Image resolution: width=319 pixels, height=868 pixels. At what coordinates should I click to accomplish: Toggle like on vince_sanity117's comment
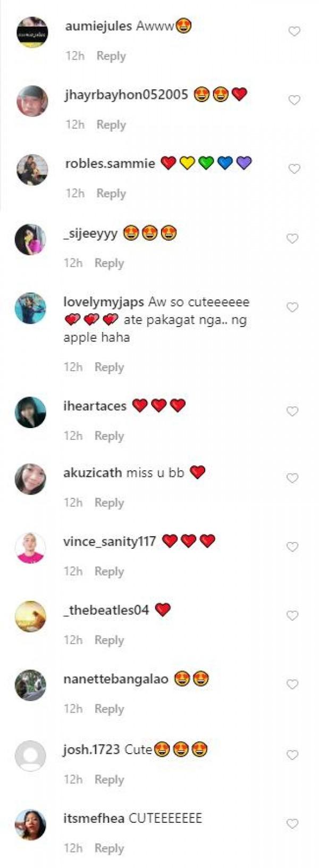(x=292, y=547)
